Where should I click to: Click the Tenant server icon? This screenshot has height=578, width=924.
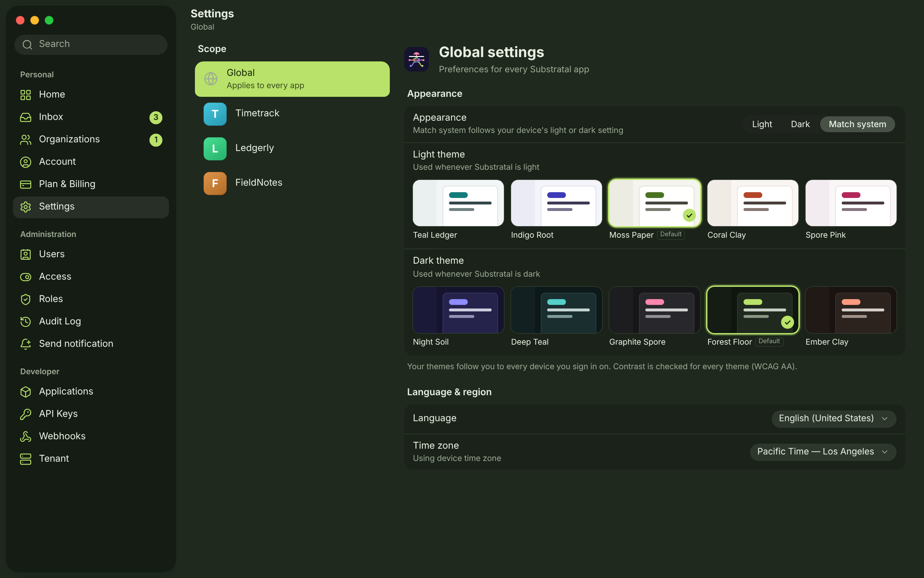tap(26, 459)
